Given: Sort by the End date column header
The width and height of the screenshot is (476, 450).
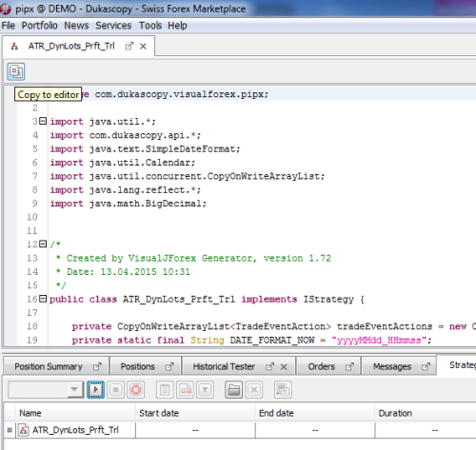Looking at the screenshot, I should point(315,413).
